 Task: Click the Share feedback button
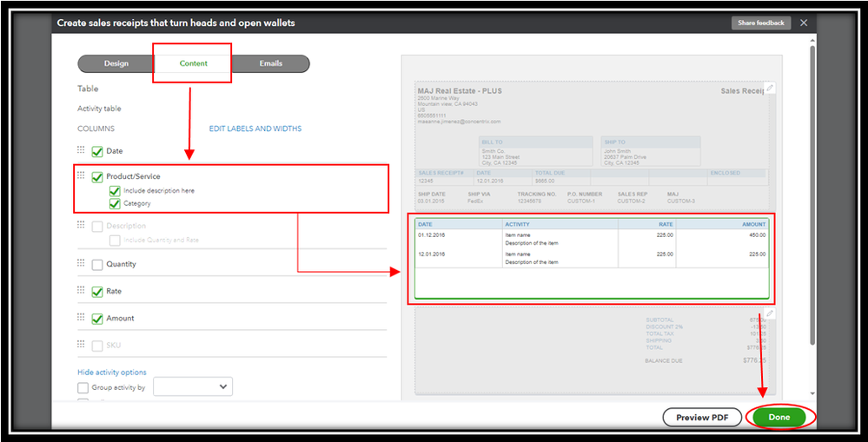pos(761,23)
